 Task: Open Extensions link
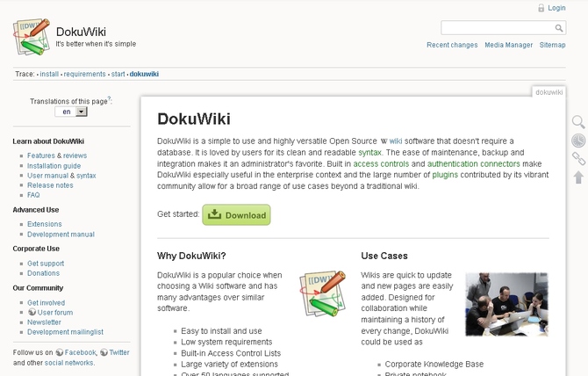pyautogui.click(x=45, y=224)
